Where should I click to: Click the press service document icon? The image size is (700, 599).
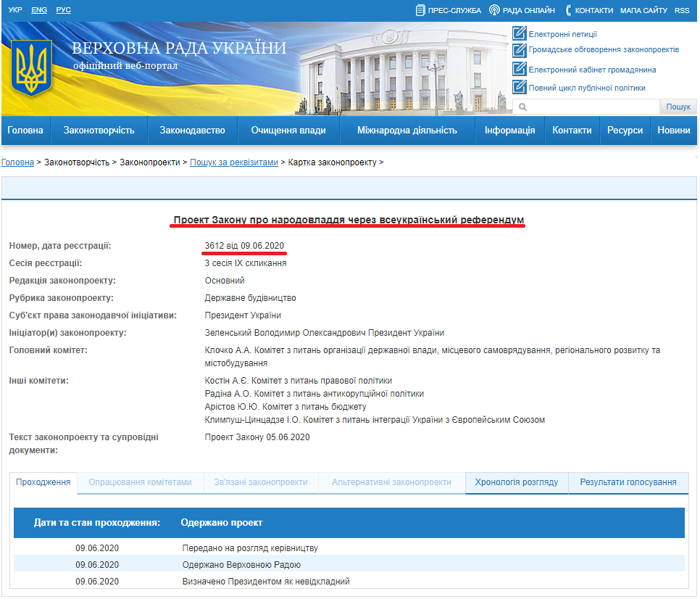tap(420, 10)
